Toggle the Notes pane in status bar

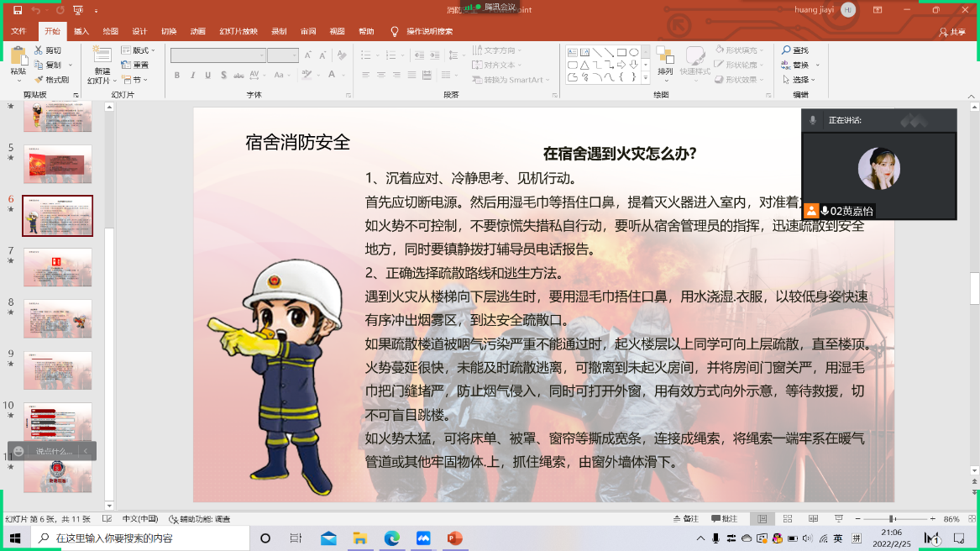[686, 519]
